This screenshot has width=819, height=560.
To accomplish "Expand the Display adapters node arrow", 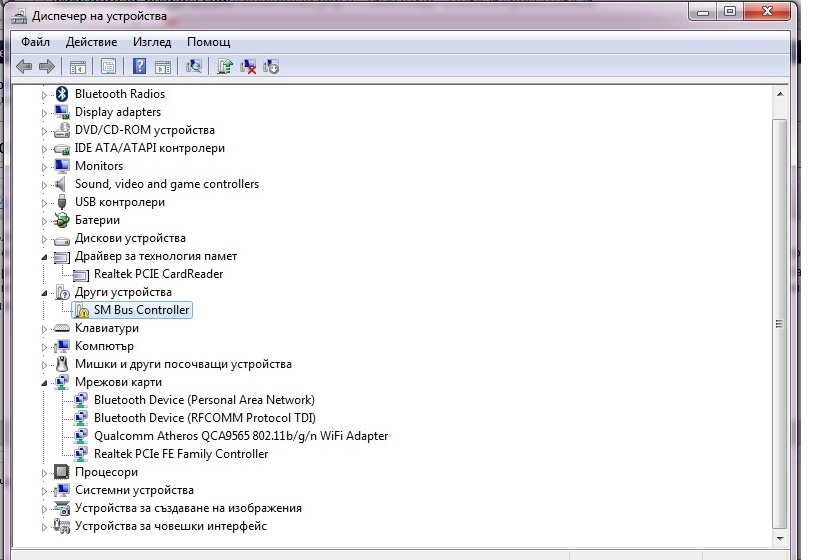I will (x=44, y=112).
